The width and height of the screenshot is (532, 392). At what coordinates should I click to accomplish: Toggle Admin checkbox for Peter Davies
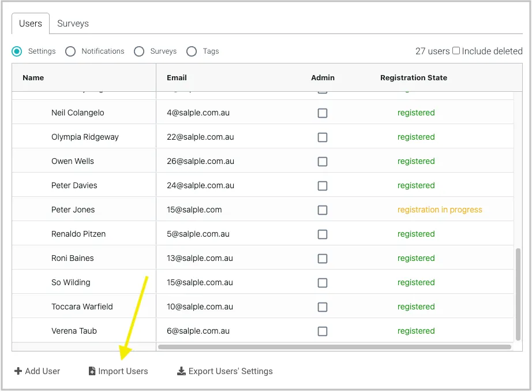[x=323, y=186]
